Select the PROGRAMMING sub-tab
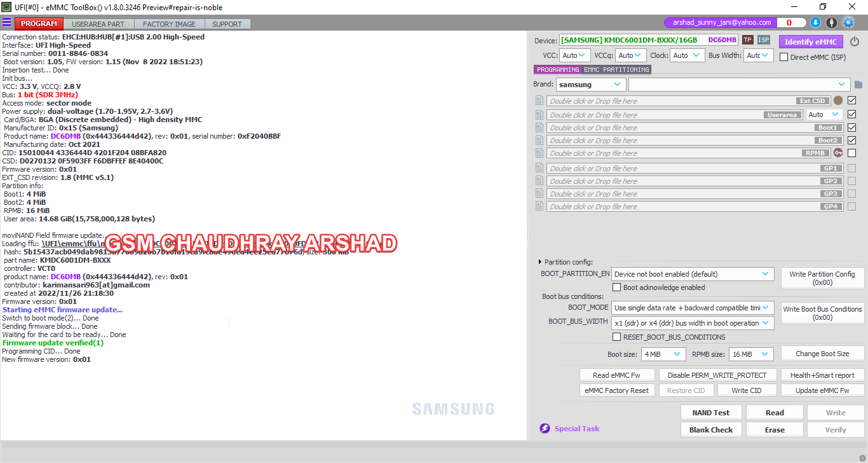 [x=558, y=69]
